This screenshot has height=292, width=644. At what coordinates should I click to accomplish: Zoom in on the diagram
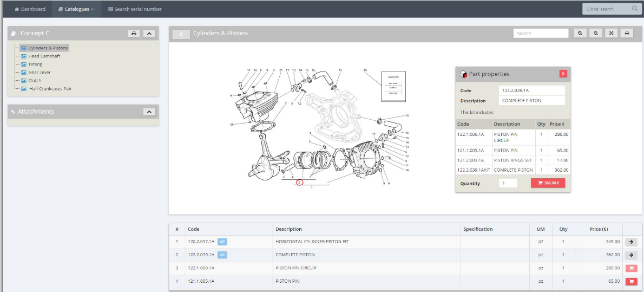(580, 33)
